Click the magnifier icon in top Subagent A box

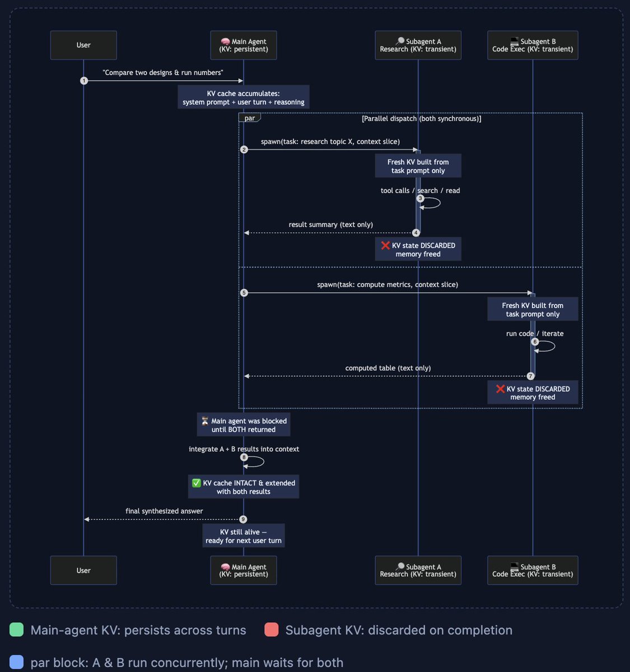pyautogui.click(x=400, y=41)
